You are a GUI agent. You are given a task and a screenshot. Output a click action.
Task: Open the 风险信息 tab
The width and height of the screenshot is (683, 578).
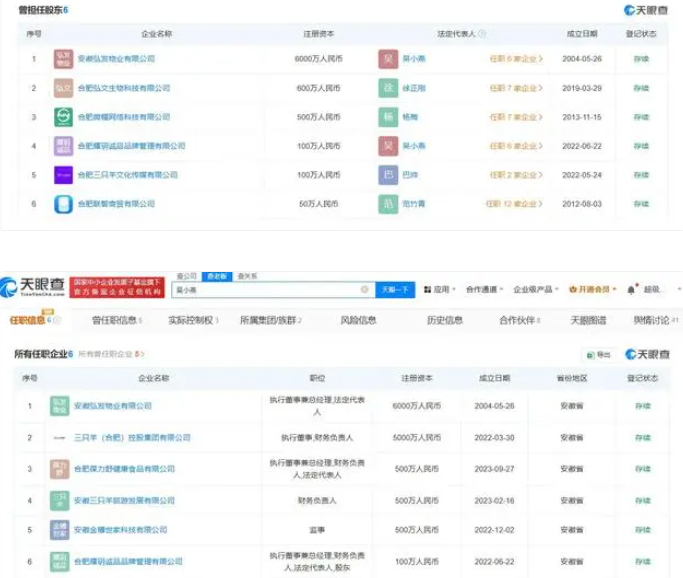358,321
